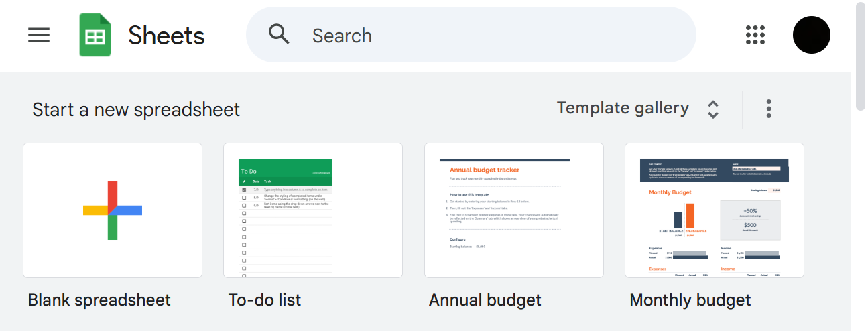868x331 pixels.
Task: Expand templates using the up-down arrows icon
Action: tap(713, 109)
